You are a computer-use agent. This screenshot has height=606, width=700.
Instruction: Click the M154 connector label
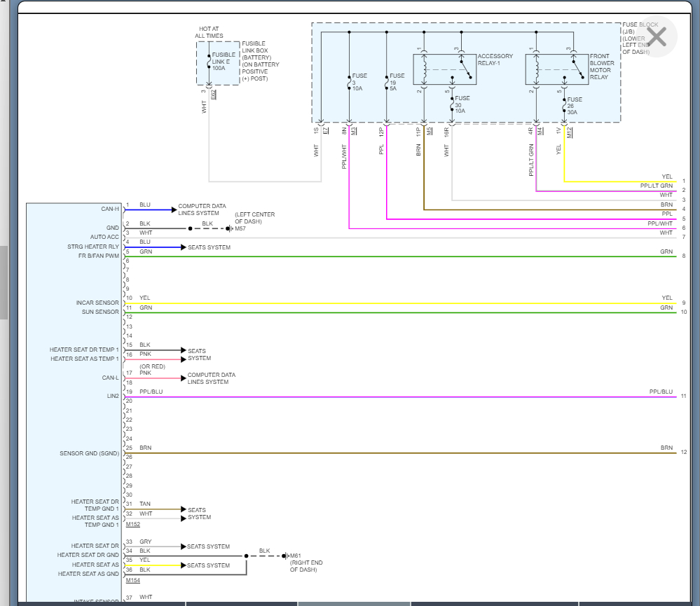click(132, 580)
